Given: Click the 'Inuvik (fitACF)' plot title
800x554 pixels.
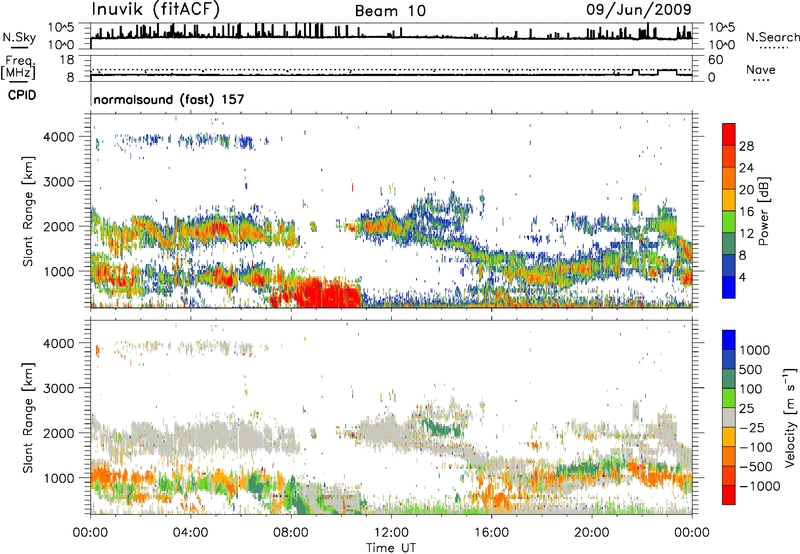Looking at the screenshot, I should point(156,10).
